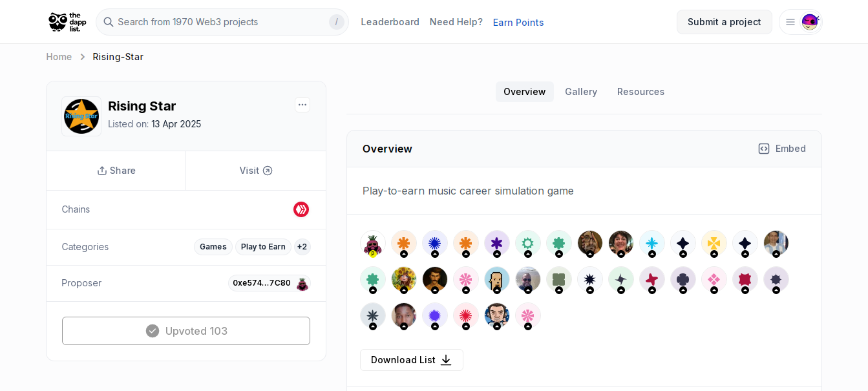This screenshot has width=868, height=391.
Task: Expand the +2 hidden categories
Action: (302, 247)
